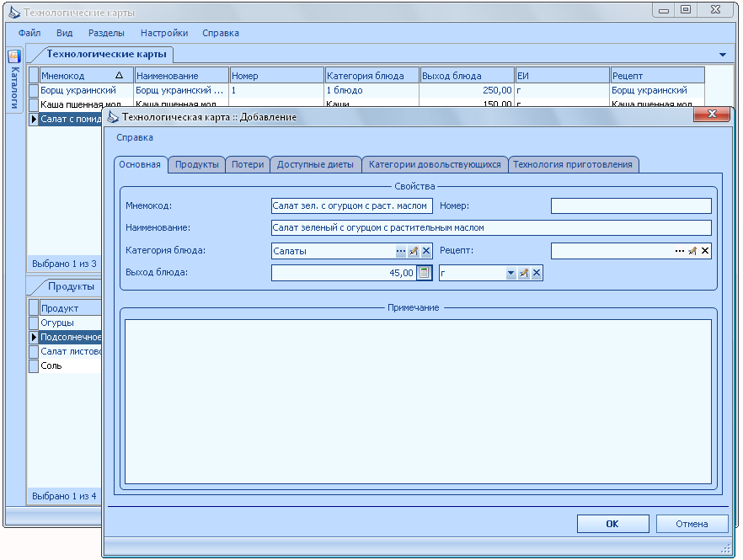Select row checkbox for Соль product
The image size is (743, 560).
(x=34, y=365)
